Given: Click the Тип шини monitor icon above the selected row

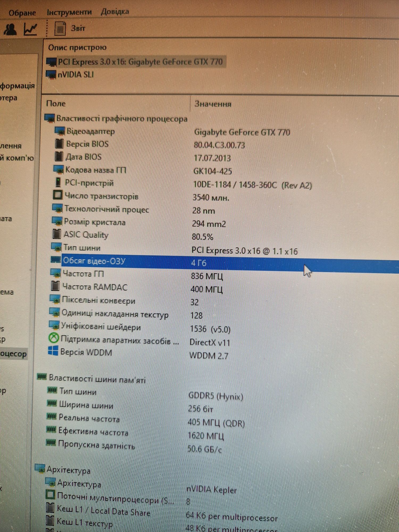Looking at the screenshot, I should coord(56,247).
